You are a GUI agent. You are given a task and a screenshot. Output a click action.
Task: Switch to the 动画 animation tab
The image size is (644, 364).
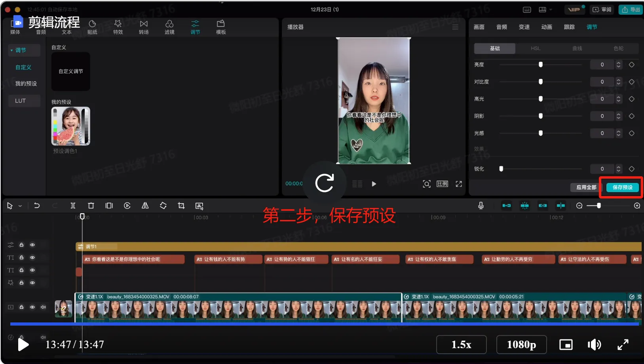pos(547,27)
